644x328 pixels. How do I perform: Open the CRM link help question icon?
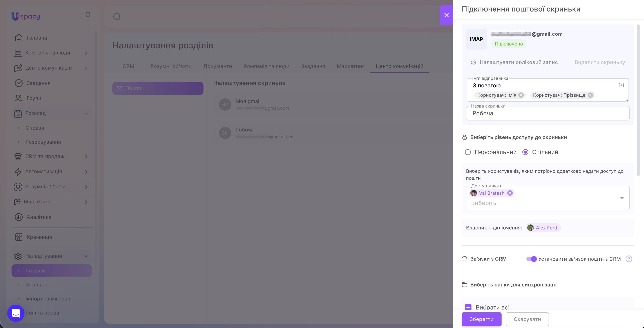(x=629, y=259)
